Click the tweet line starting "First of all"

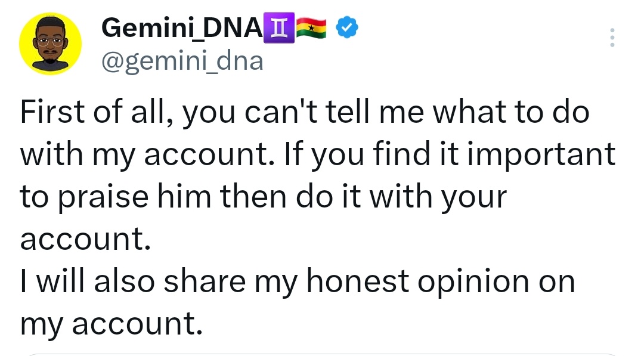[304, 113]
